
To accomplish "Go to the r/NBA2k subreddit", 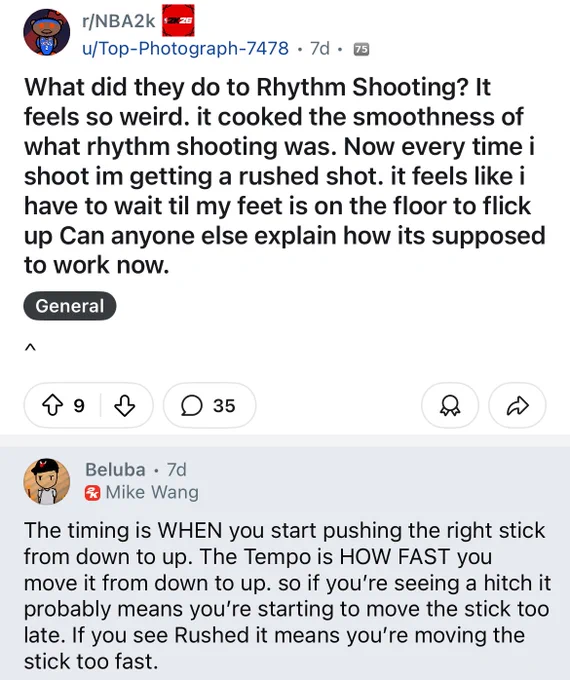I will click(118, 21).
